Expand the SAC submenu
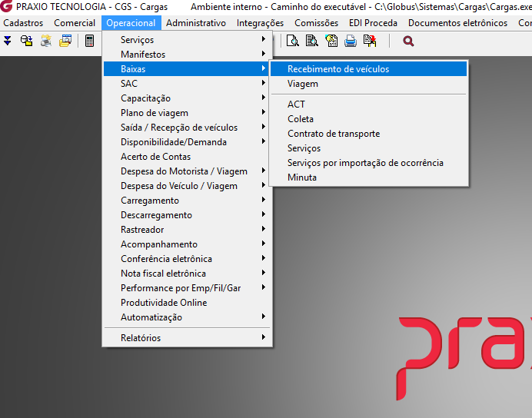This screenshot has width=532, height=418. (x=188, y=84)
